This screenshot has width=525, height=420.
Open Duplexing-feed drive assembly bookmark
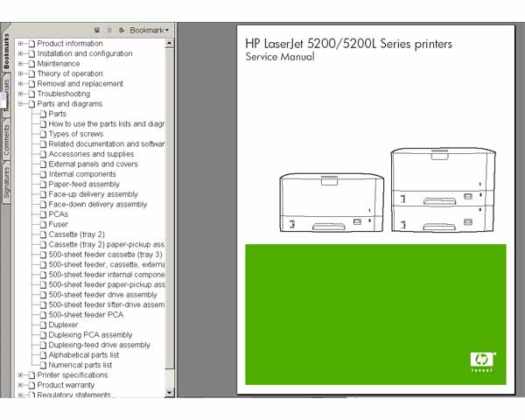pyautogui.click(x=100, y=345)
